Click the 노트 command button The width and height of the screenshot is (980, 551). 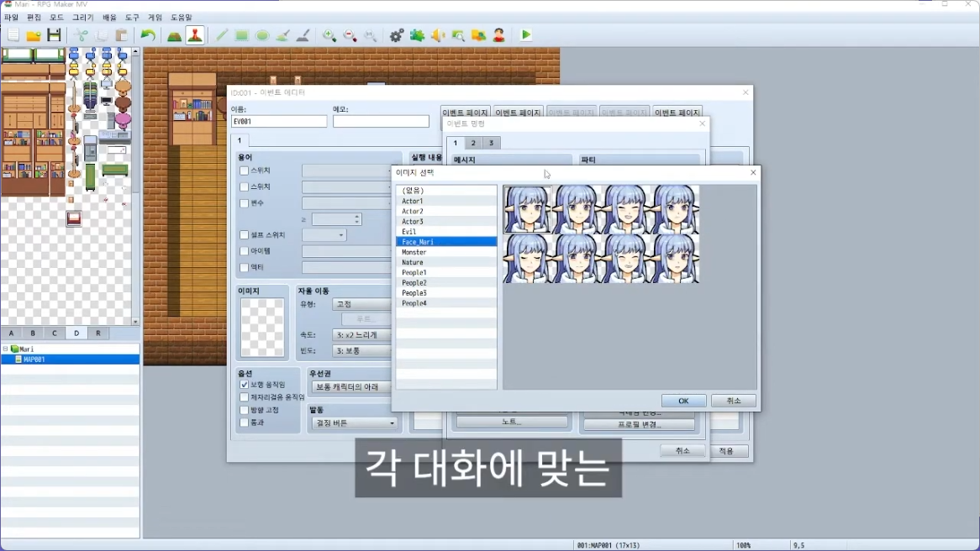pos(512,422)
